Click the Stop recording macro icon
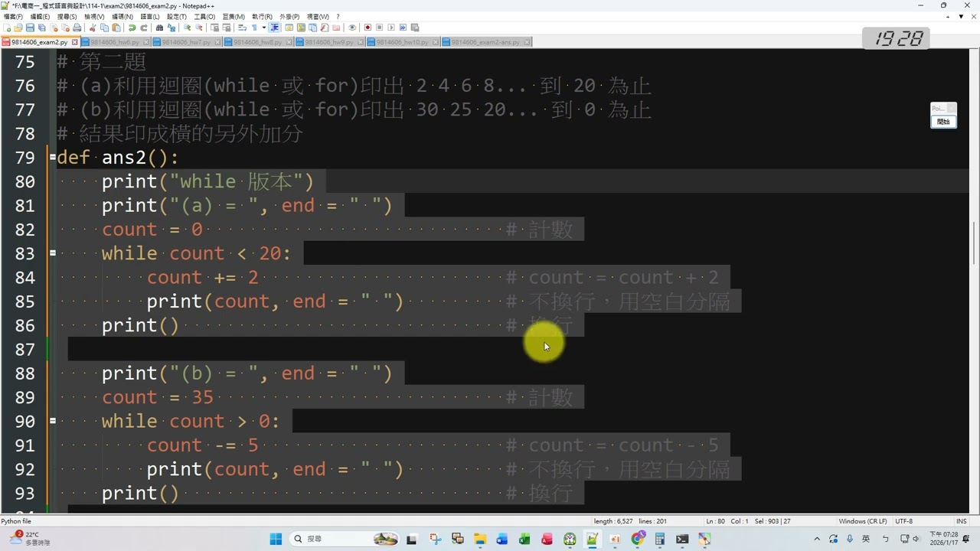Image resolution: width=980 pixels, height=551 pixels. click(379, 28)
